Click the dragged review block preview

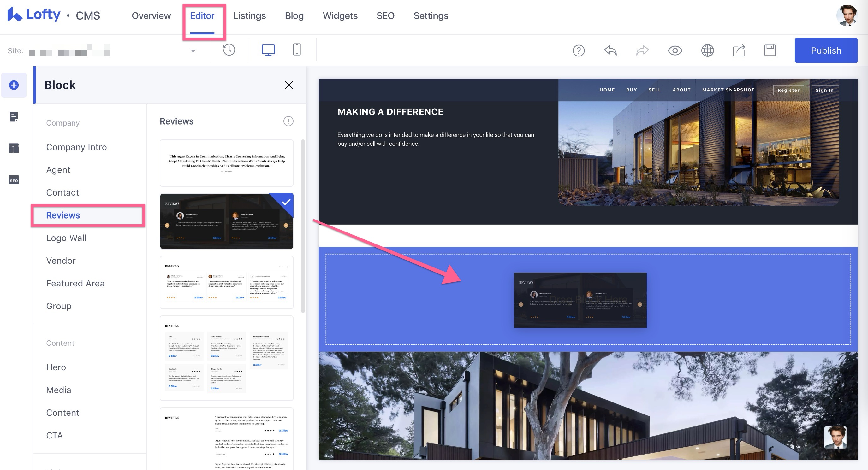click(580, 300)
